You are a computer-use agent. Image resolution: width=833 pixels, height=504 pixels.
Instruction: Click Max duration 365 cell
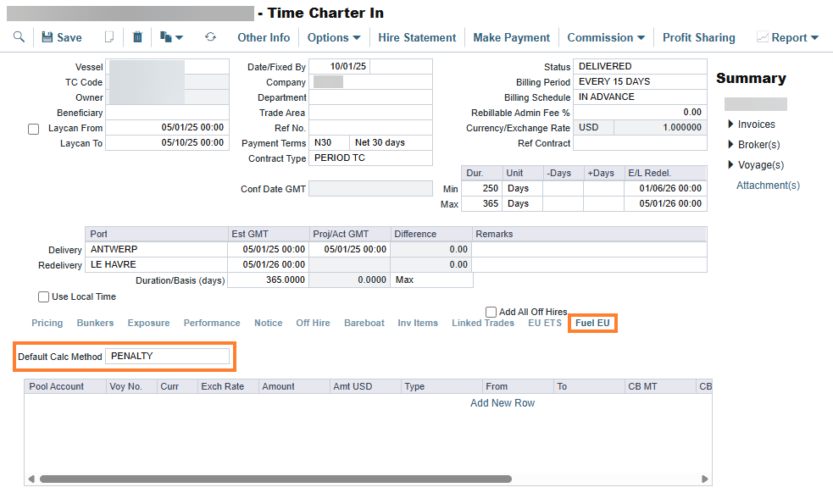pos(482,204)
